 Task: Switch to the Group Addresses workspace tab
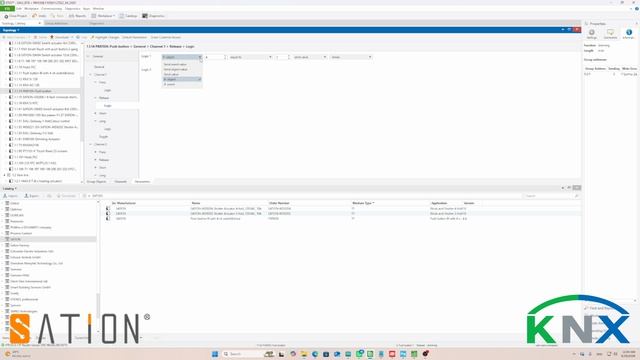56,24
